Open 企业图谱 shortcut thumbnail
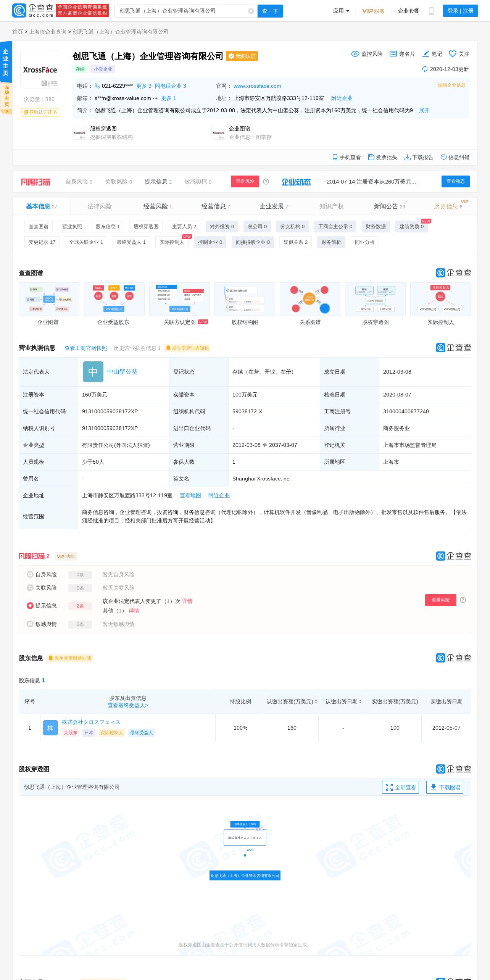Viewport: 490px width, 980px height. coord(218,133)
